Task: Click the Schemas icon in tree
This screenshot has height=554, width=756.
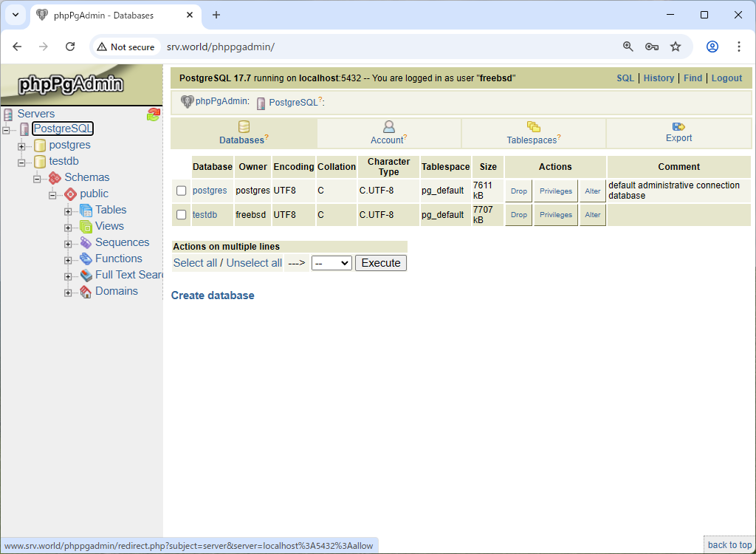Action: tap(55, 177)
